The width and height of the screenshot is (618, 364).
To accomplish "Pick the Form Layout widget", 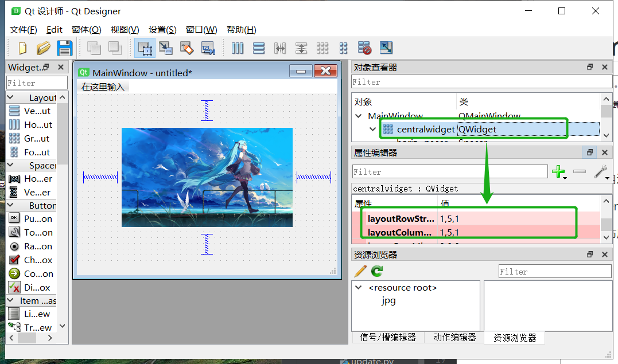I will 31,152.
